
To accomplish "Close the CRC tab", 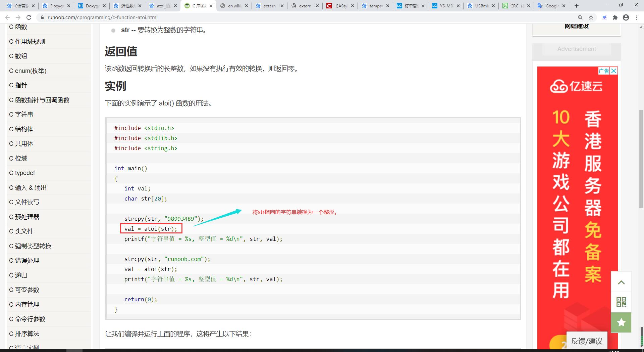I will tap(529, 6).
